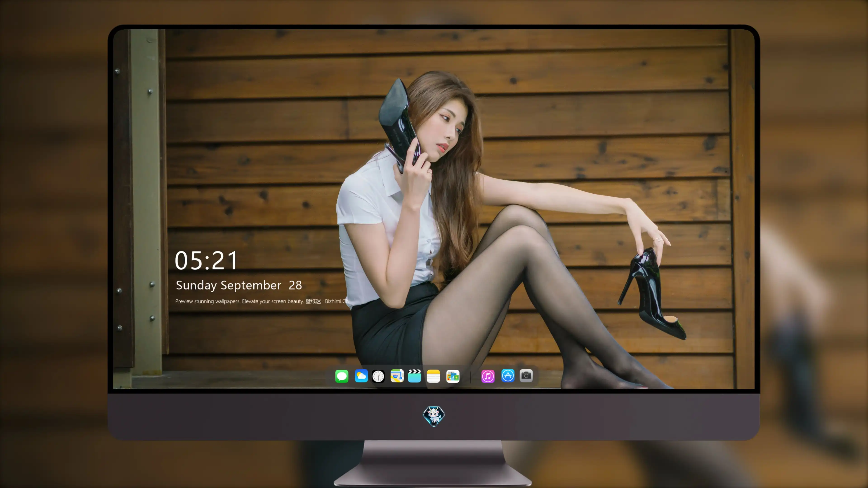
Task: Click the 'Preview stunning wallpapers' caption
Action: coord(262,301)
